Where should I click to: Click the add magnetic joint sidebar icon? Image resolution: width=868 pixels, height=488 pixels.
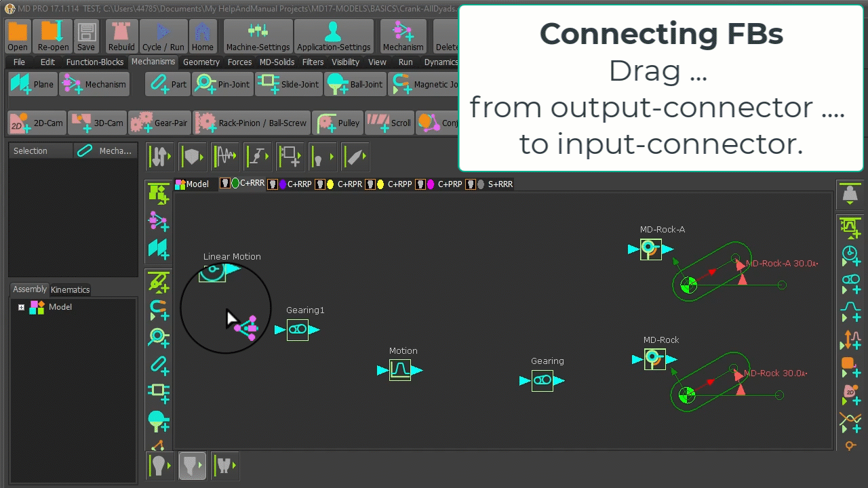[159, 308]
